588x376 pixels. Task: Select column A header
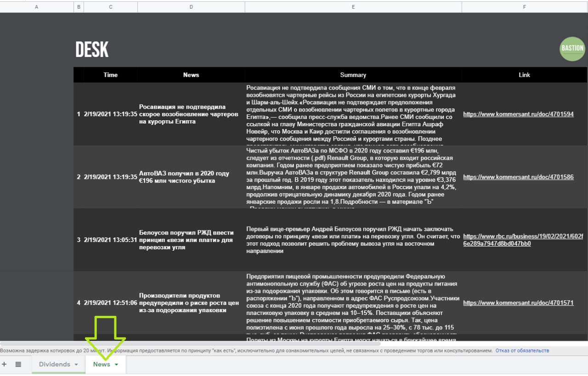[37, 7]
